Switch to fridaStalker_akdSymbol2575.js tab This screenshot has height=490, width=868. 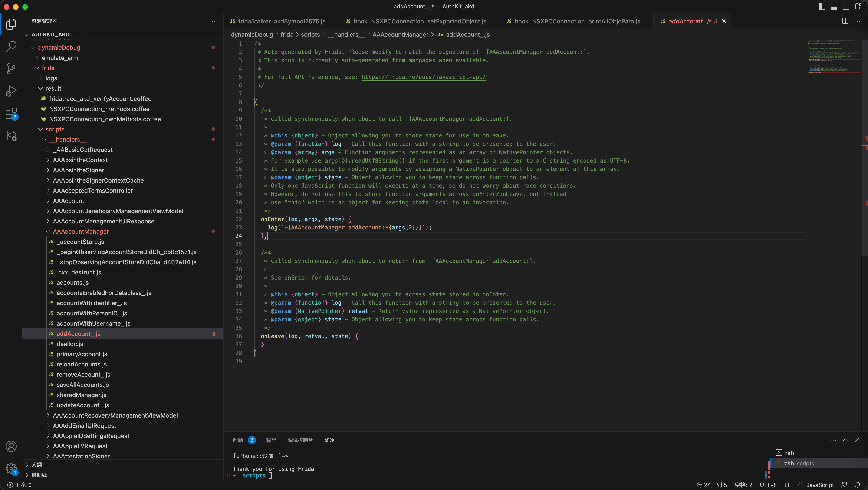pos(281,21)
